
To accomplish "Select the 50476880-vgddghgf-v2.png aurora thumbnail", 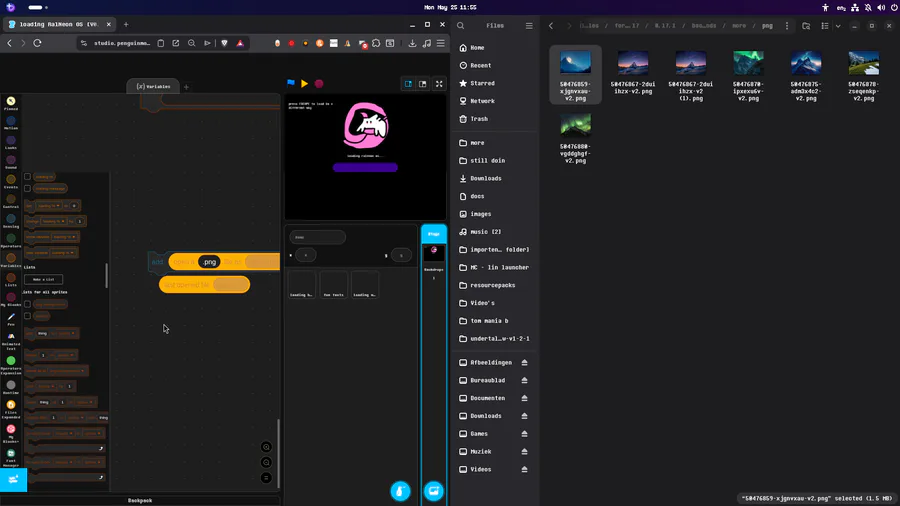I will click(575, 123).
